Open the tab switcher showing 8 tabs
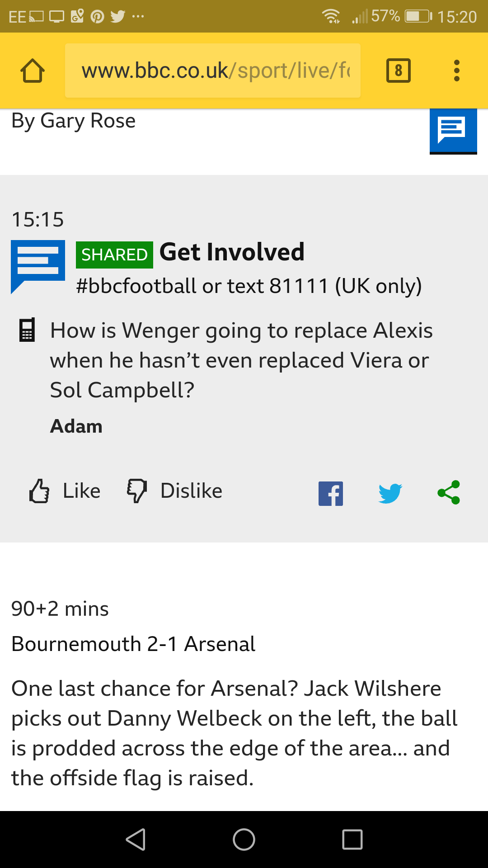 click(398, 71)
